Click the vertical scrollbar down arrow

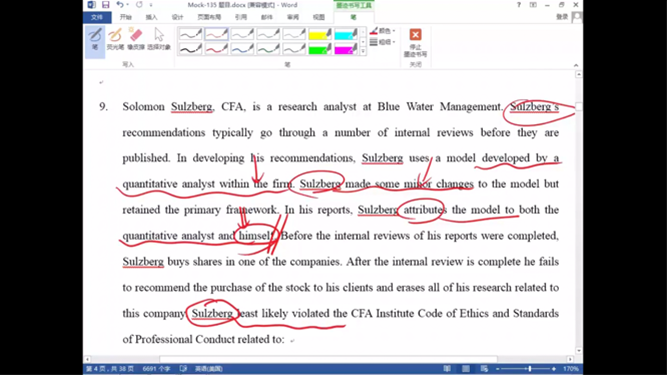(579, 351)
